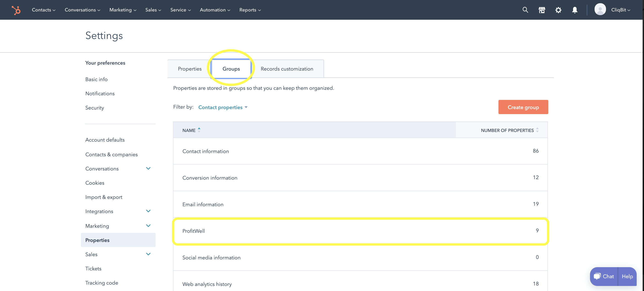Open the CliqBit account dropdown
The width and height of the screenshot is (644, 291).
[x=620, y=10]
